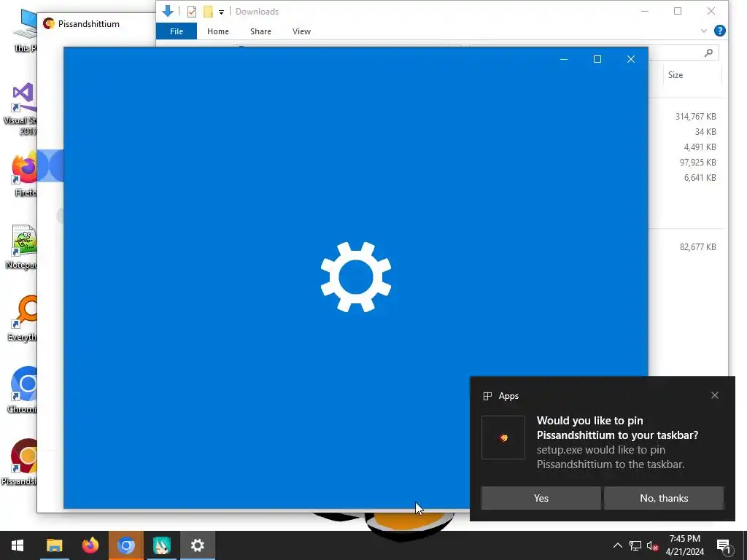The height and width of the screenshot is (560, 747).
Task: Open the teal anime character taskbar app
Action: [161, 545]
